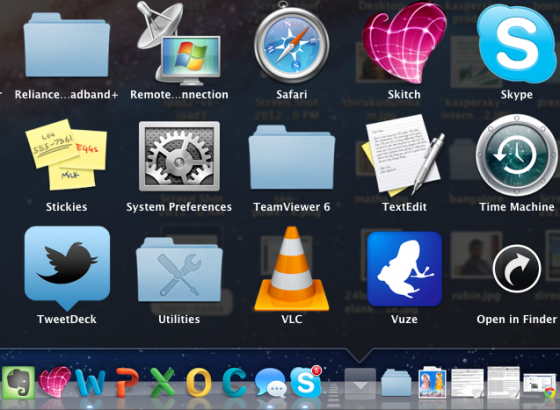Open Skype from the Applications grid
The width and height of the screenshot is (560, 410).
tap(516, 44)
